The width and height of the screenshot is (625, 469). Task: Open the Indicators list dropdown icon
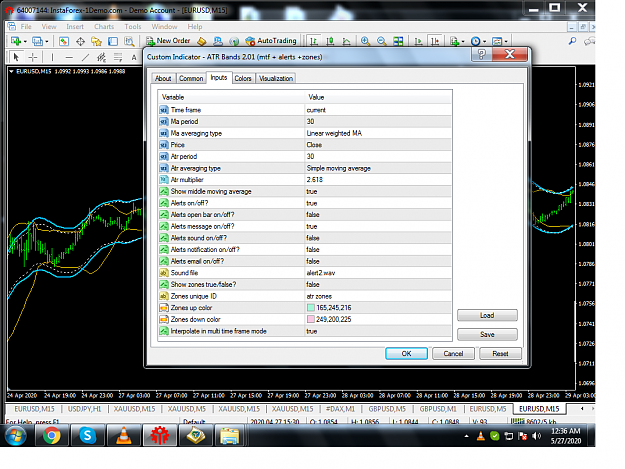[454, 41]
